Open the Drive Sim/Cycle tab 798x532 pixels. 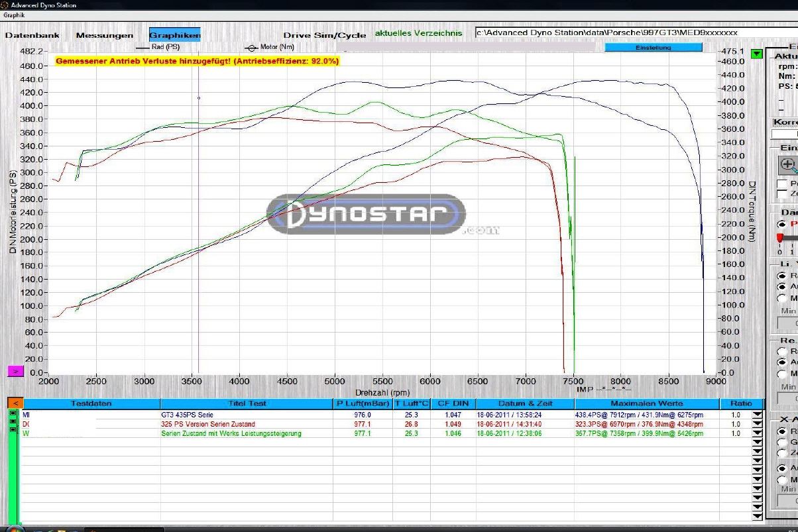coord(325,35)
